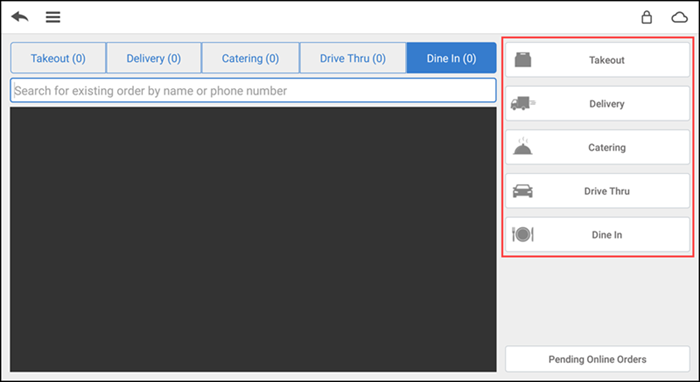Select the Drive Thru (0) tab
The width and height of the screenshot is (700, 382).
[353, 58]
